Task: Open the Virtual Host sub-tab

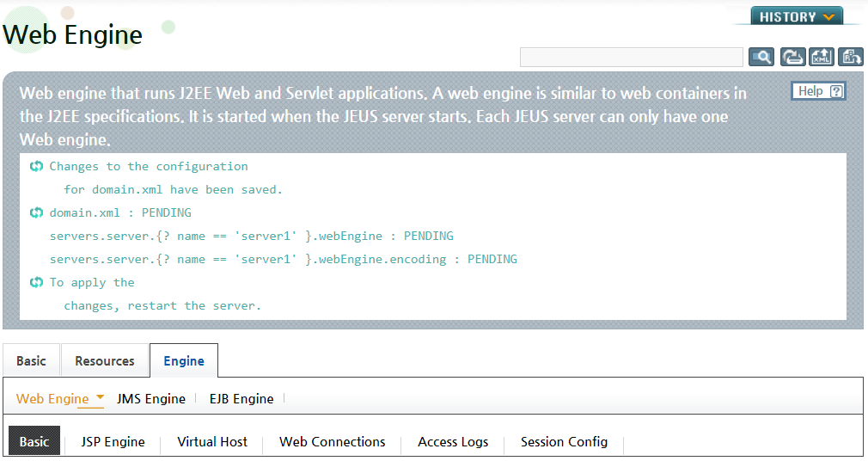Action: point(212,441)
